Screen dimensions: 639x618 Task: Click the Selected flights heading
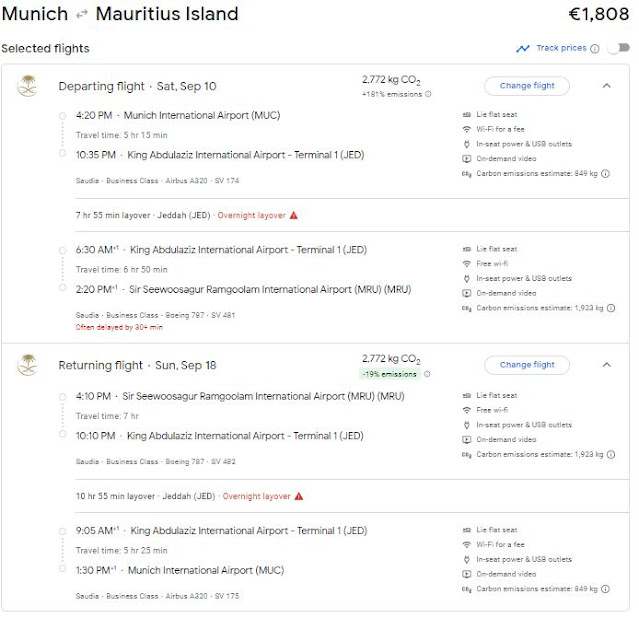45,48
